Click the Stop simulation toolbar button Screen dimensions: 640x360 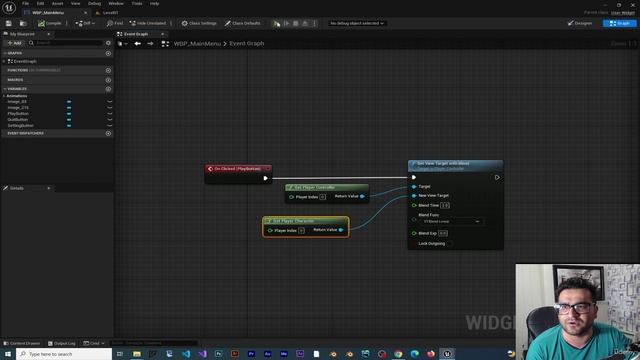(x=296, y=23)
